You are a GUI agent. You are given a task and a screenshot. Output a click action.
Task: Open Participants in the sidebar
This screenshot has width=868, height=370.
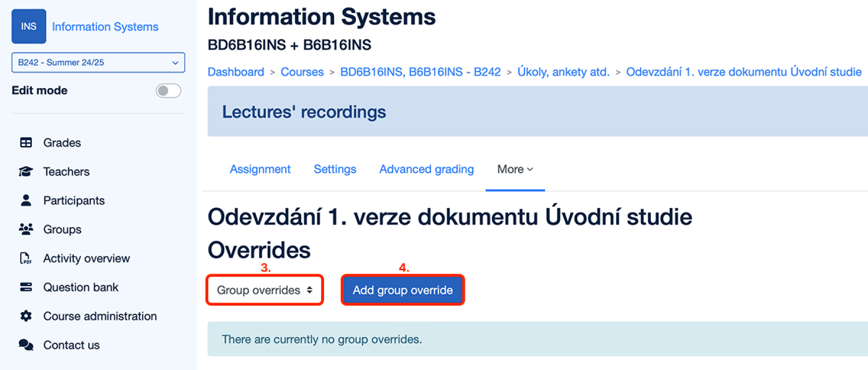(74, 200)
